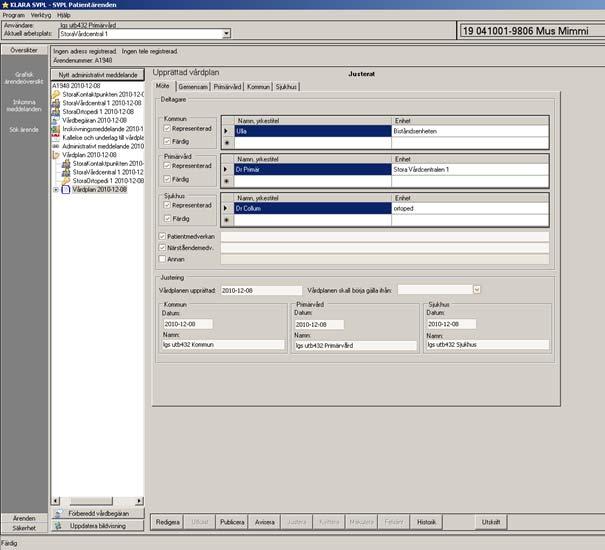This screenshot has height=550, width=605.
Task: Click StoraVårdcentral 1 icon under the Vårdplan folder
Action: click(66, 172)
